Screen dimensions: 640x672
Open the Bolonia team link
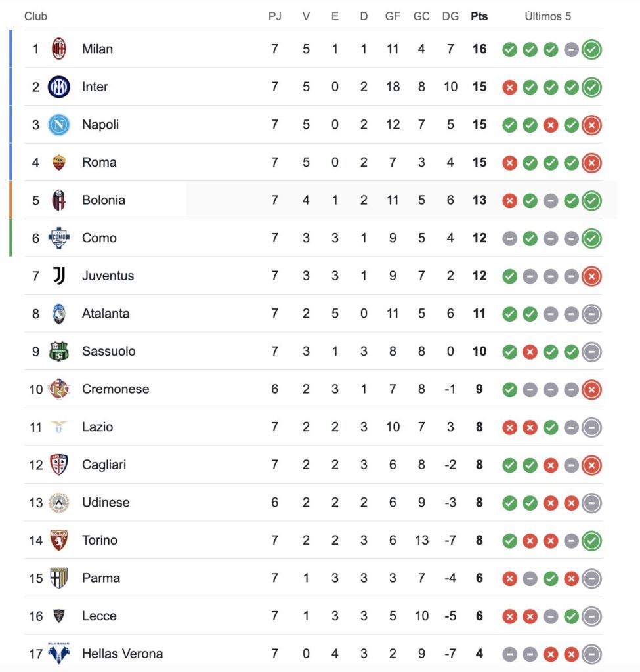tap(104, 200)
